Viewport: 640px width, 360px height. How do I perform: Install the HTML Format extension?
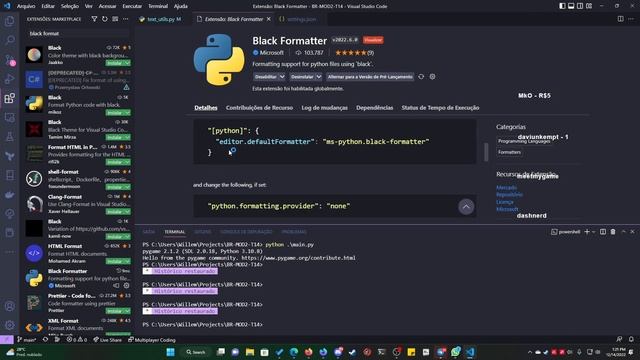115,261
